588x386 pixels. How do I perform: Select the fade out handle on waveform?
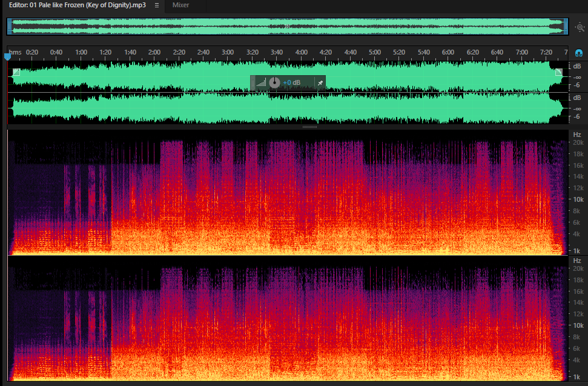pyautogui.click(x=558, y=72)
